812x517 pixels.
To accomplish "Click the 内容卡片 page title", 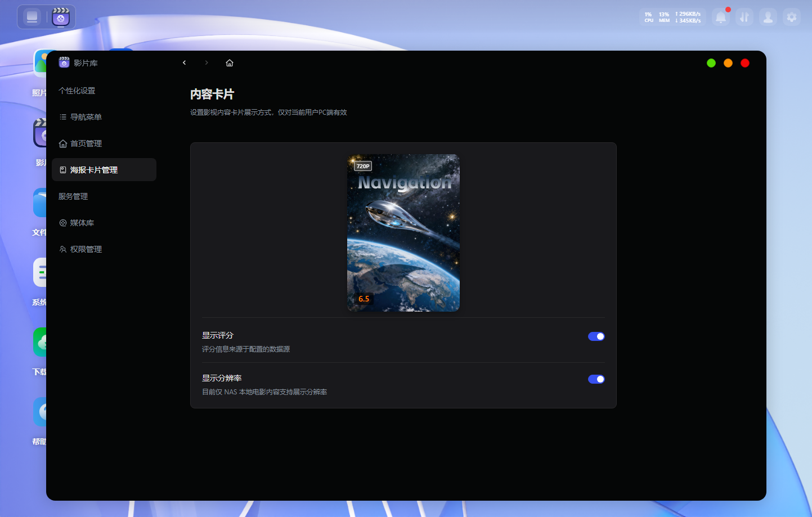I will [x=212, y=95].
